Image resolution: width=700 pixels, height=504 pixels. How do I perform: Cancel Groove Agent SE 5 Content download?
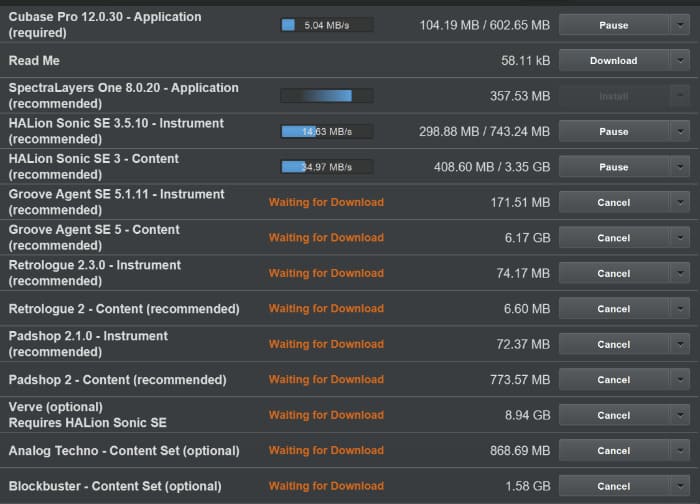click(x=614, y=238)
